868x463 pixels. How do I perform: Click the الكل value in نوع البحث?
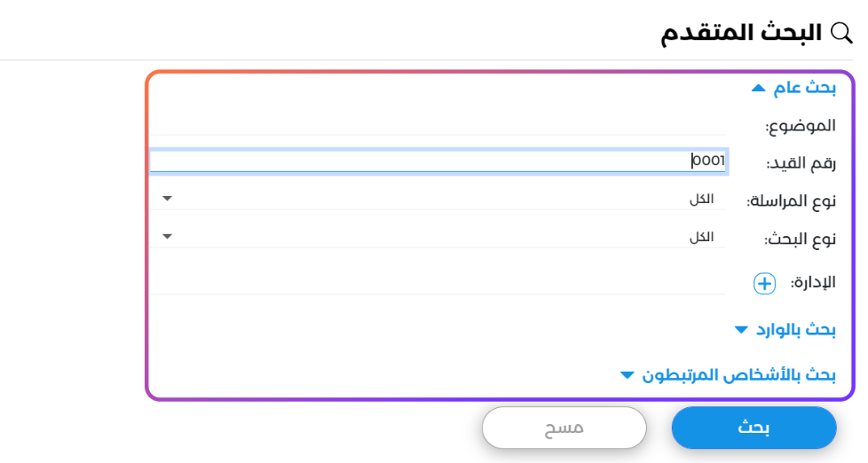point(701,238)
